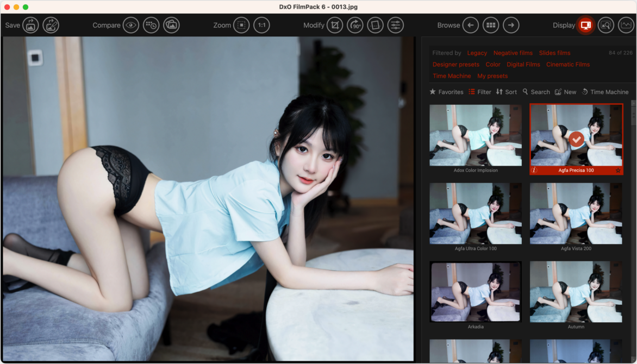Image resolution: width=637 pixels, height=364 pixels.
Task: Browse to the previous image
Action: (x=471, y=25)
